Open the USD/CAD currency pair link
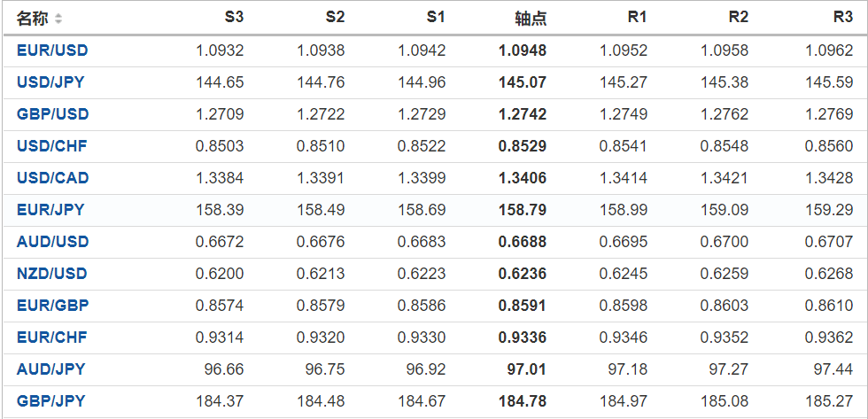This screenshot has height=419, width=868. (x=52, y=178)
